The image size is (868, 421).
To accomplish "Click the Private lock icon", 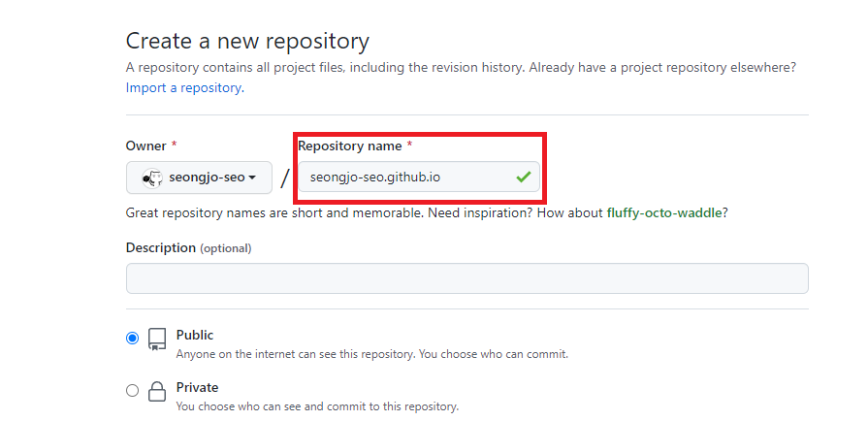I will tap(157, 391).
